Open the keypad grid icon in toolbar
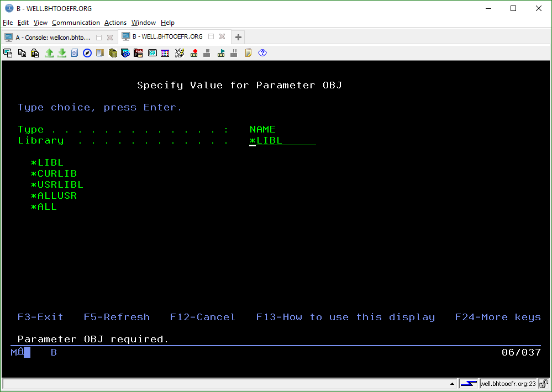This screenshot has width=552, height=392. [165, 53]
